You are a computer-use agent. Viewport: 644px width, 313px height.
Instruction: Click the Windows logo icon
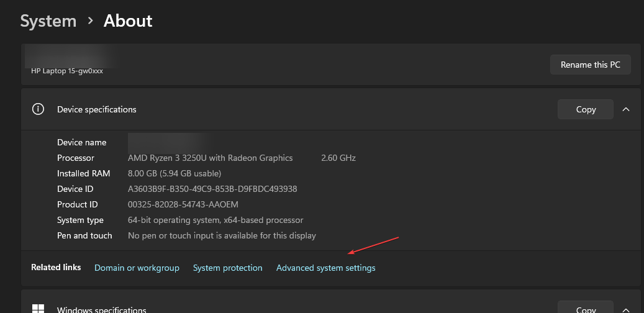coord(39,309)
